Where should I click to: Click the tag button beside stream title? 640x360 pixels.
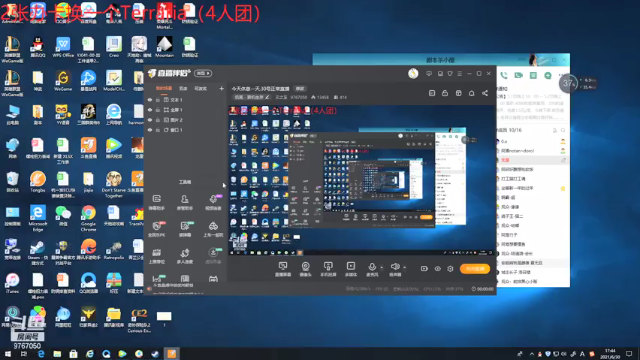coord(300,89)
